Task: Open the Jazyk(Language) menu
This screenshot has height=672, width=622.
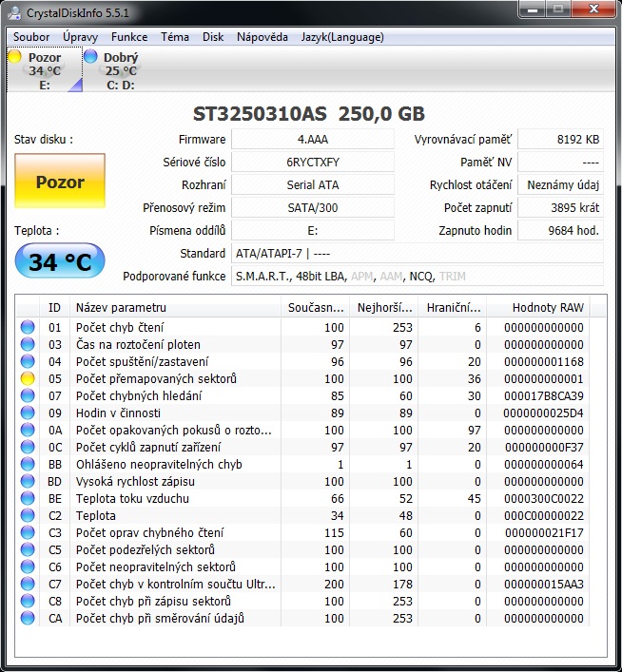Action: [x=342, y=37]
